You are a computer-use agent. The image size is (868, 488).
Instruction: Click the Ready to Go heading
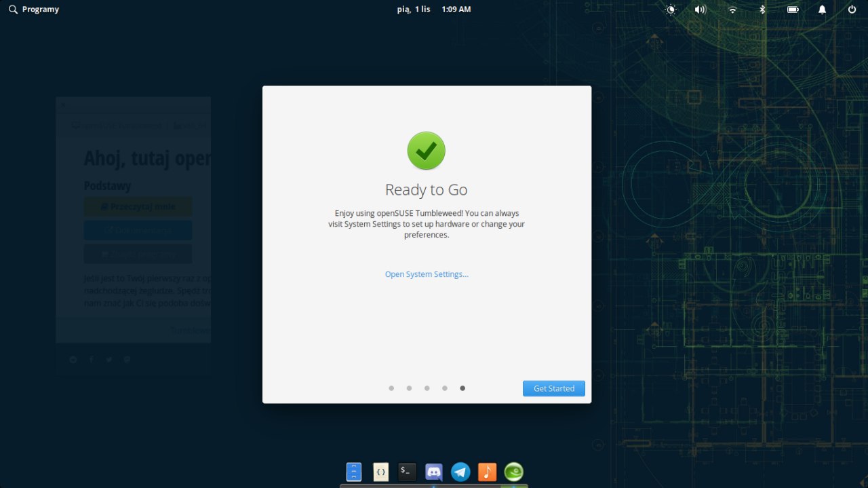[427, 189]
